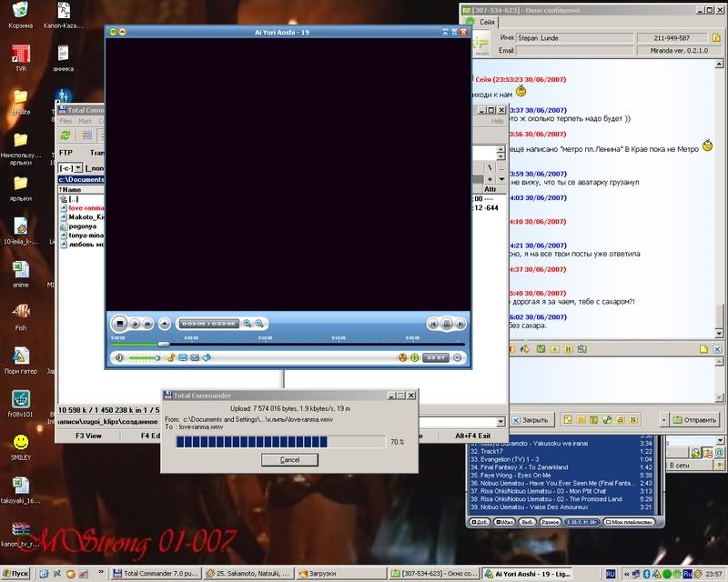The image size is (728, 582).
Task: Click the Разное button in the playlist window
Action: pyautogui.click(x=550, y=522)
